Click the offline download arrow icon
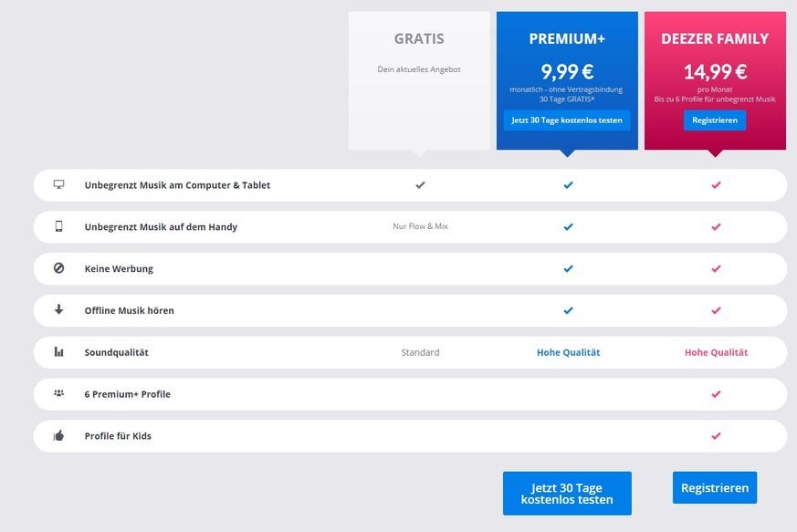This screenshot has width=797, height=532. 59,309
